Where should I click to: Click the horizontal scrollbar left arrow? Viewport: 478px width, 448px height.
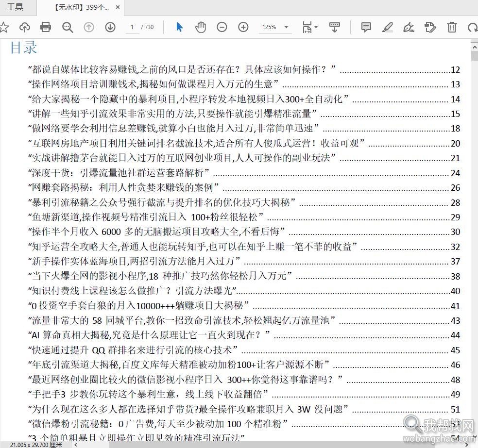pos(76,445)
